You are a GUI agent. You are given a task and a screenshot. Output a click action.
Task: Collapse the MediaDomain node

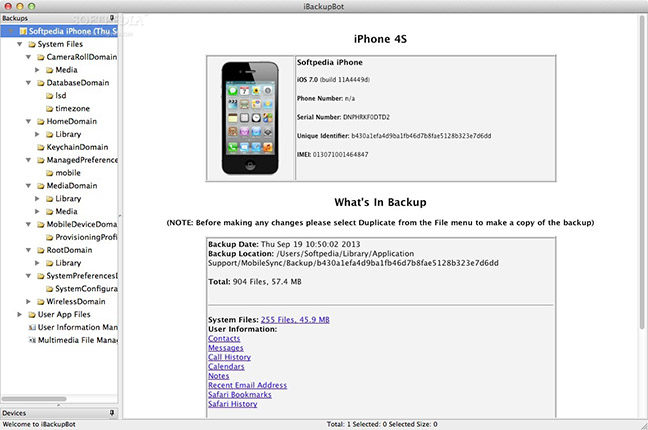28,186
